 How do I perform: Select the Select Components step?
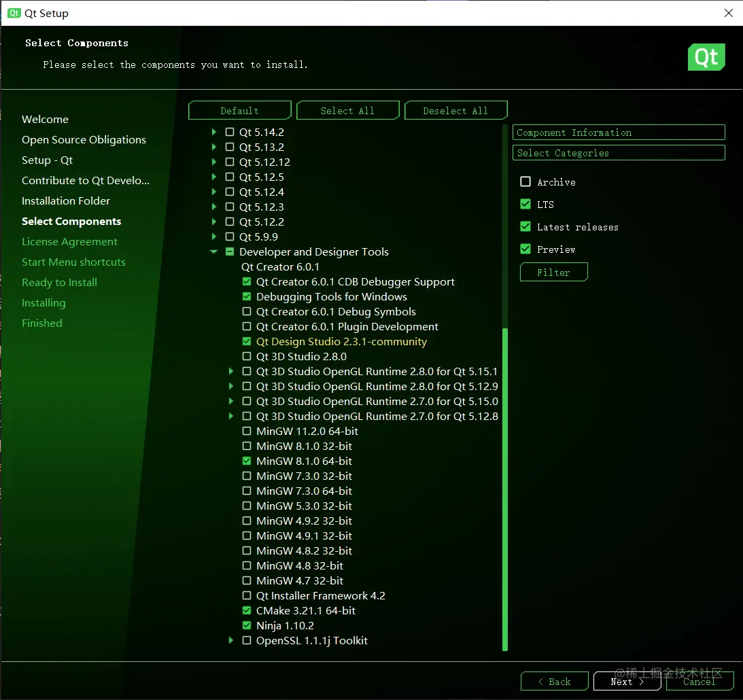click(71, 221)
